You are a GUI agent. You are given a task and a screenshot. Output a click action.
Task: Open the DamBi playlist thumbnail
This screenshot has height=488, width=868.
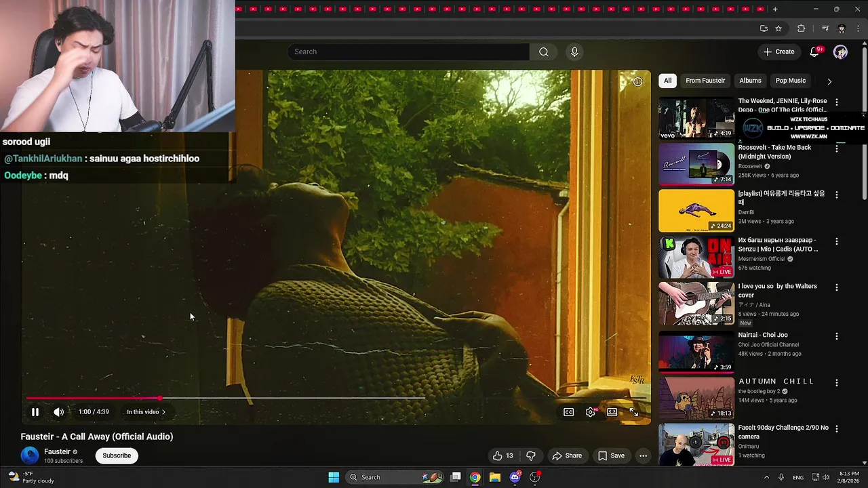[x=696, y=211]
